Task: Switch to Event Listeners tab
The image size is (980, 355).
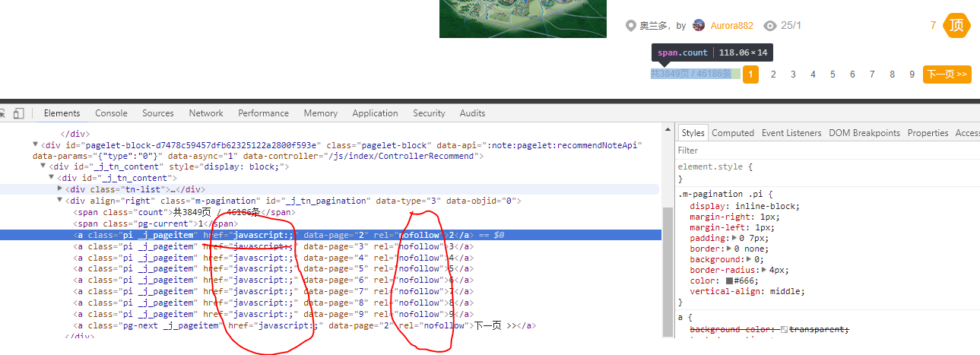Action: point(791,133)
